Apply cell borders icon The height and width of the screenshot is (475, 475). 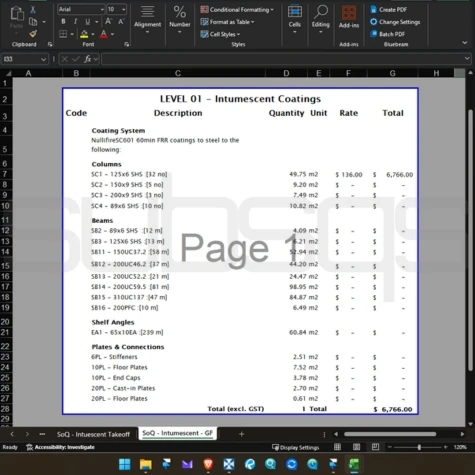pos(63,34)
